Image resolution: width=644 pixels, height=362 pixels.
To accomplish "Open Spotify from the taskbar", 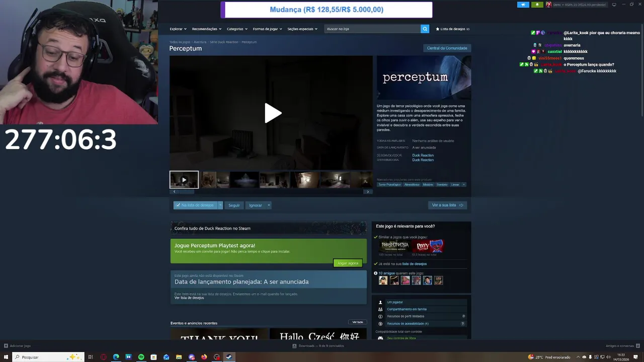I will tap(141, 357).
